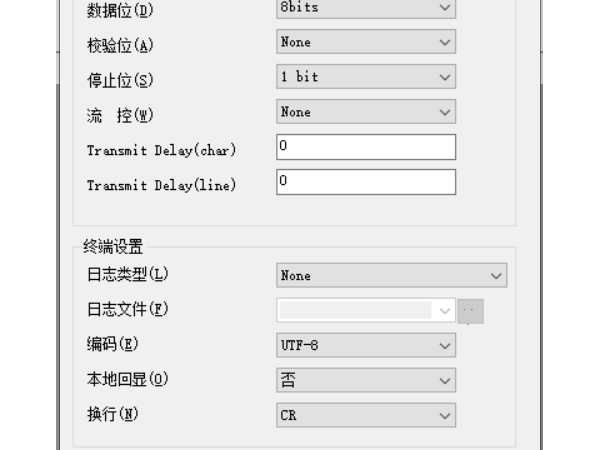This screenshot has height=450, width=600.
Task: Expand the 流控 flow control dropdown
Action: (365, 112)
